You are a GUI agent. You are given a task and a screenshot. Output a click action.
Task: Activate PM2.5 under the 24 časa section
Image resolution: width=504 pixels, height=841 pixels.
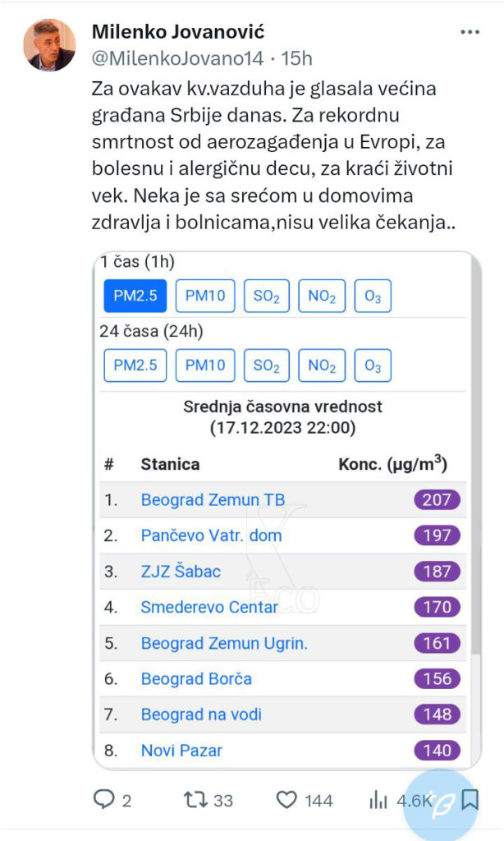point(135,365)
